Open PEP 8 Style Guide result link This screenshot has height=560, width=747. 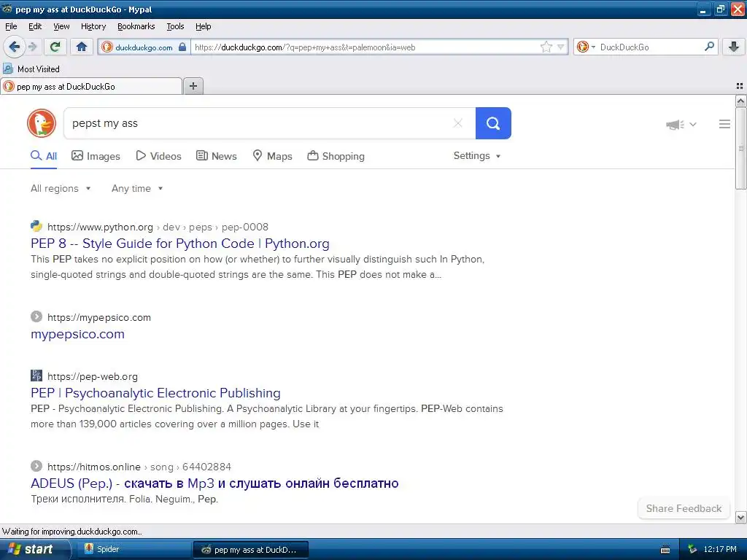tap(180, 244)
